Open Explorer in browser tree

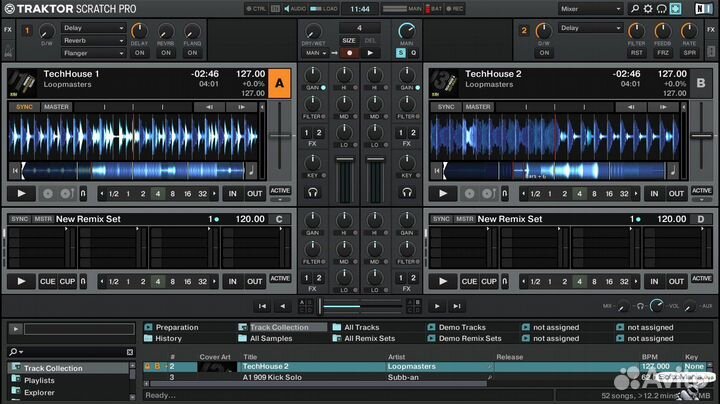click(39, 393)
